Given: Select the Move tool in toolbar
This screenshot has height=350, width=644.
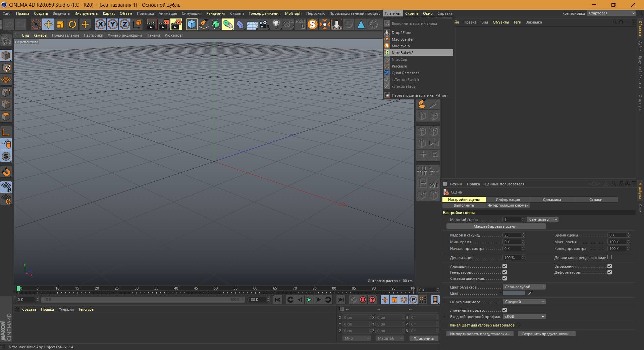Looking at the screenshot, I should point(48,24).
